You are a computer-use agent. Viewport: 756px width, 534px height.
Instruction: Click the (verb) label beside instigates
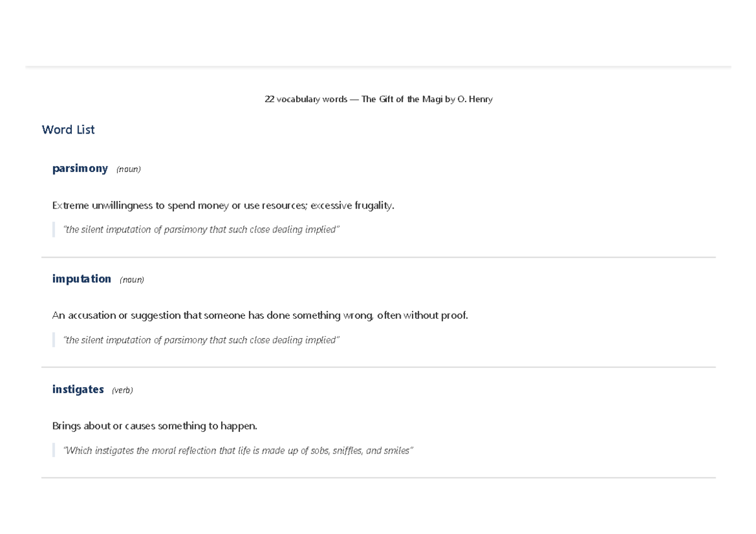tap(122, 390)
